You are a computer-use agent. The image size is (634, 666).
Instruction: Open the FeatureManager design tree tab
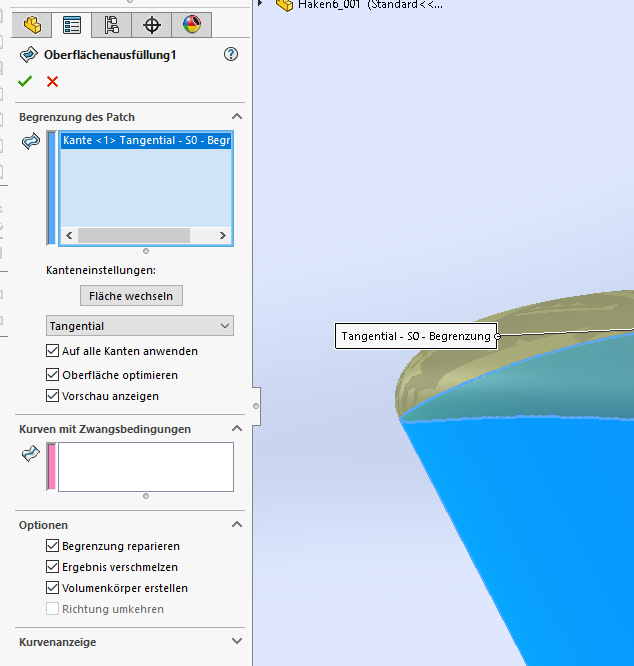[x=32, y=25]
